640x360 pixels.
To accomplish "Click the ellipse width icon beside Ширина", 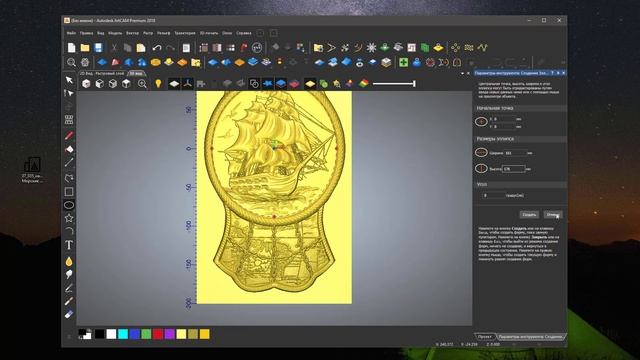I will 481,152.
